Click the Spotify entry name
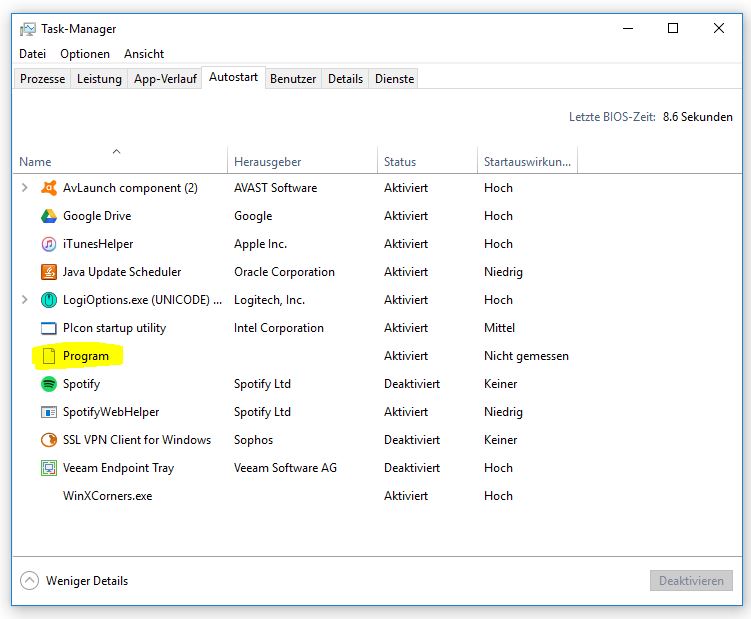 point(81,384)
